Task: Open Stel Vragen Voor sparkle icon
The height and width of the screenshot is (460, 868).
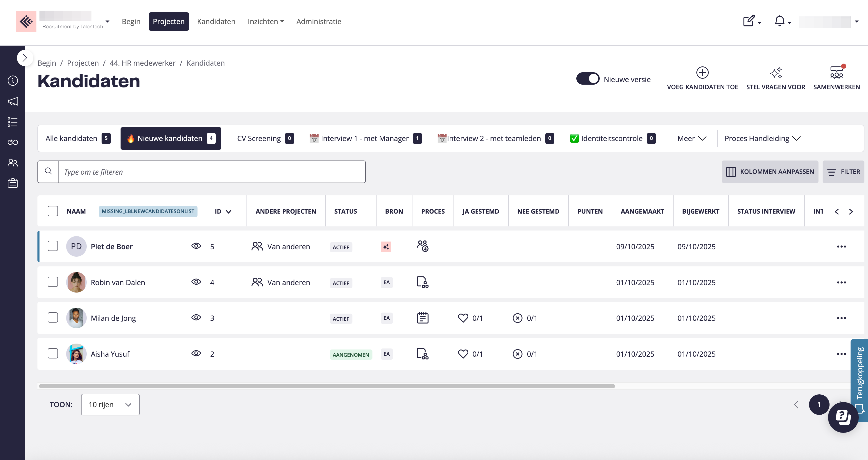Action: 775,73
